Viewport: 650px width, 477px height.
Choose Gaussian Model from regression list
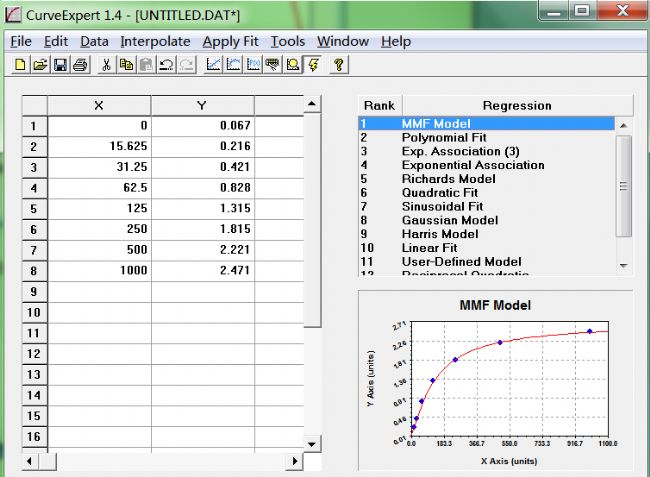coord(450,220)
